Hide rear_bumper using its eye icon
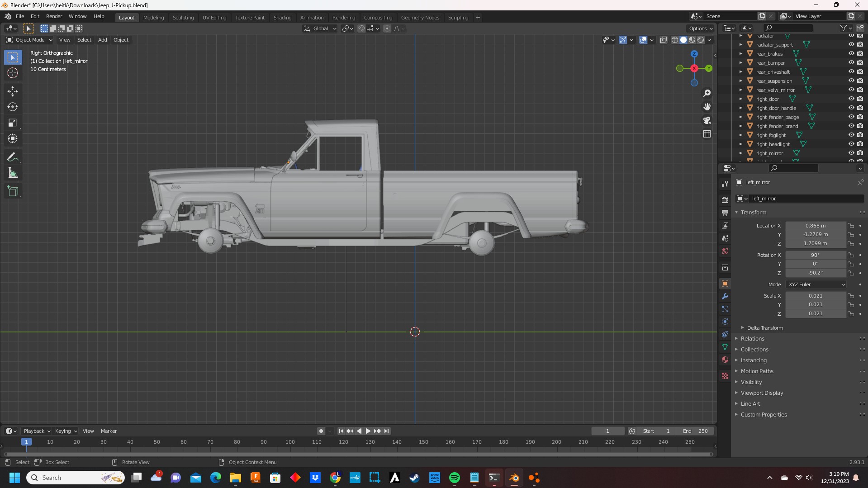868x488 pixels. pos(851,62)
